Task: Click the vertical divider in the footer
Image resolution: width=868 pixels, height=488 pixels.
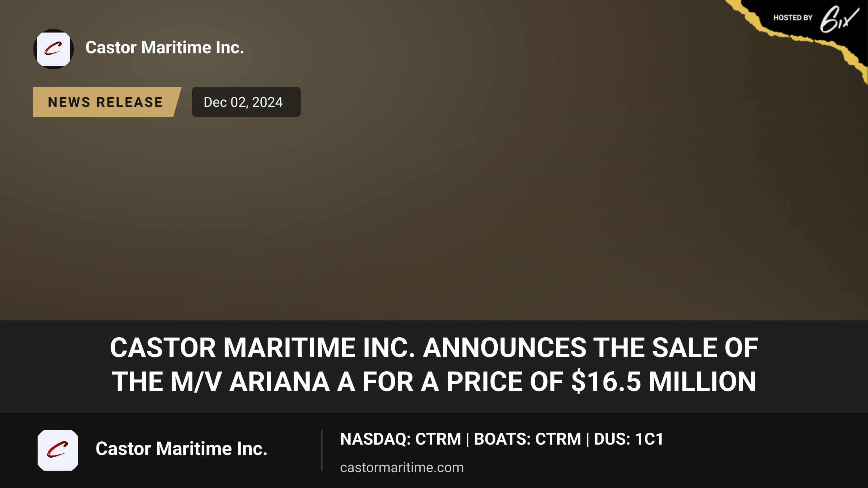Action: point(322,450)
